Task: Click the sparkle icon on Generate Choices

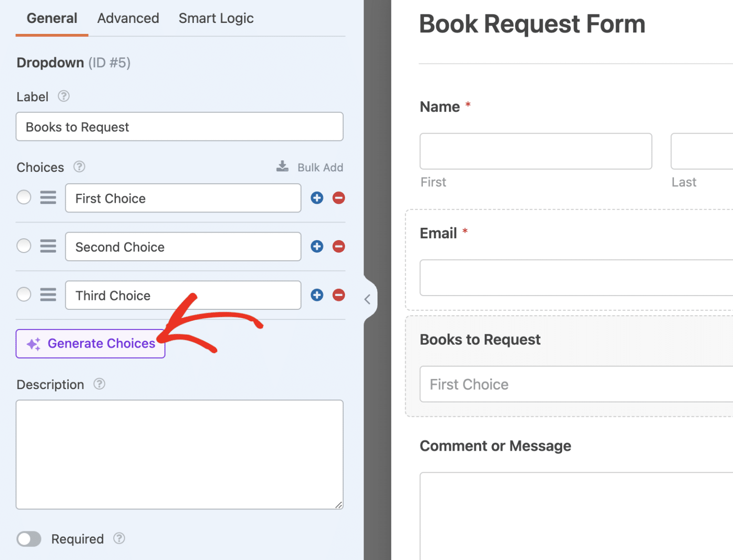Action: click(x=32, y=343)
